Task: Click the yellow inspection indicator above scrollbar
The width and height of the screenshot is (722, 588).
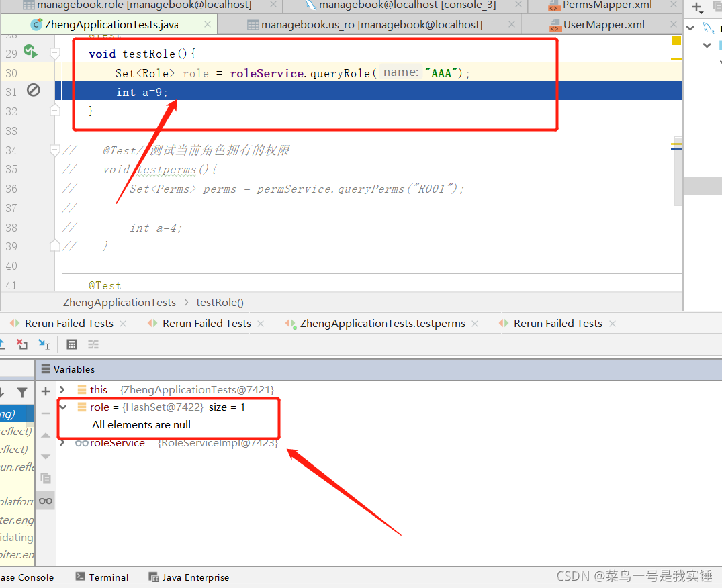Action: pos(676,41)
